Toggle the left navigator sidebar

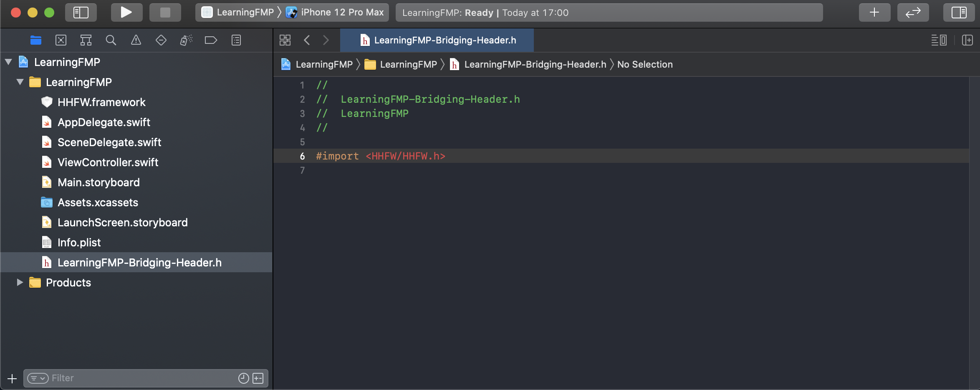coord(81,13)
